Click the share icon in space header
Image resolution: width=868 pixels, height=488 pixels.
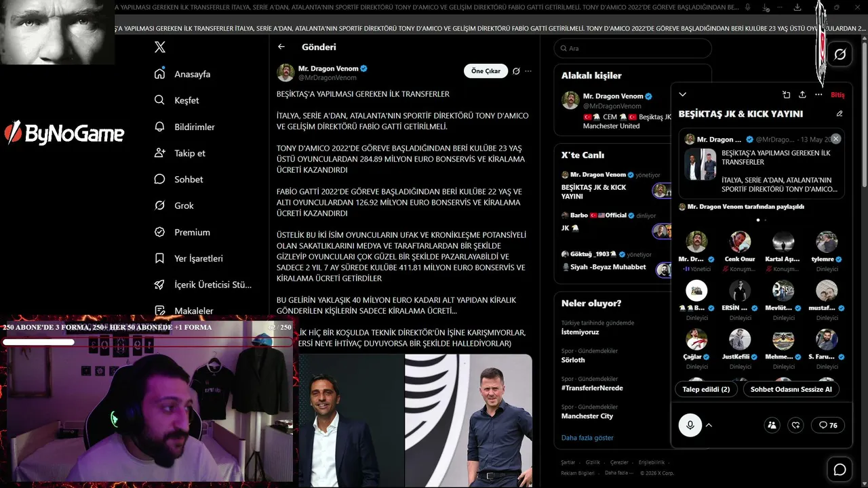point(802,95)
